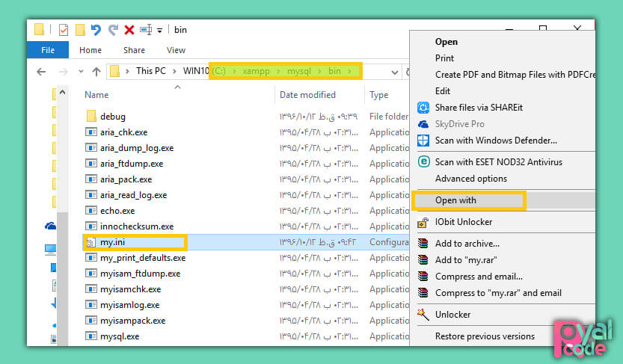The image size is (623, 364).
Task: Choose Scan with ESET NOD32 Antivirus
Action: click(x=499, y=162)
